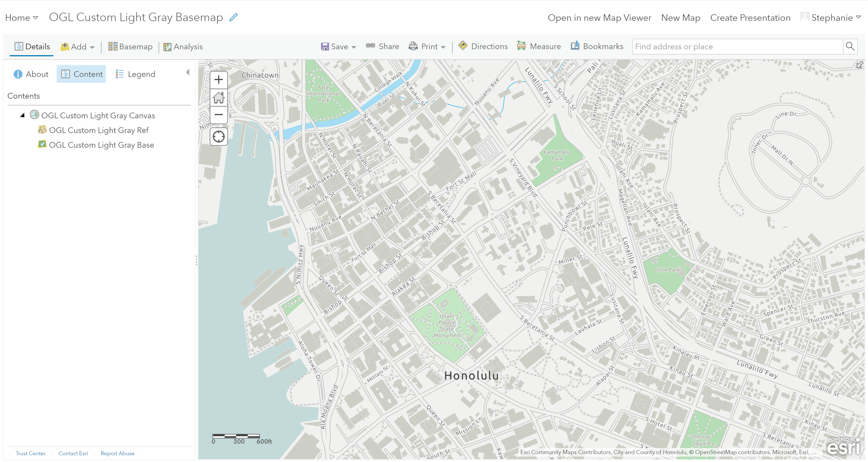Click Open in new Map Viewer

point(599,18)
